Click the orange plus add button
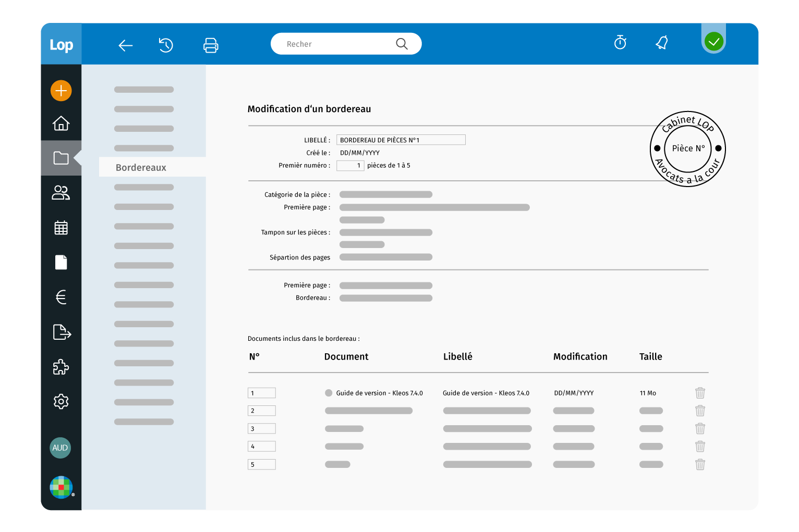This screenshot has width=799, height=532. (61, 91)
